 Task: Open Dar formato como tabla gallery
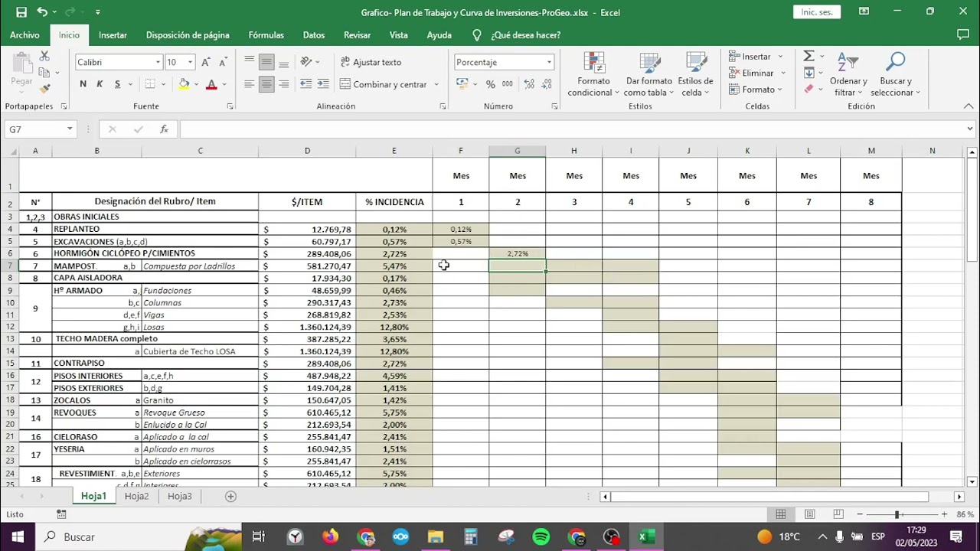coord(649,74)
